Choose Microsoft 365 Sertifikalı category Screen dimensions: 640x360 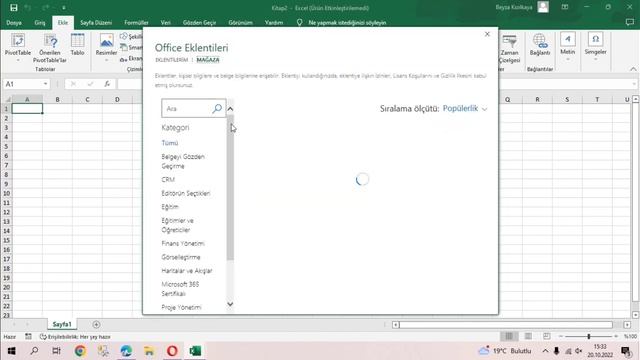coord(180,289)
